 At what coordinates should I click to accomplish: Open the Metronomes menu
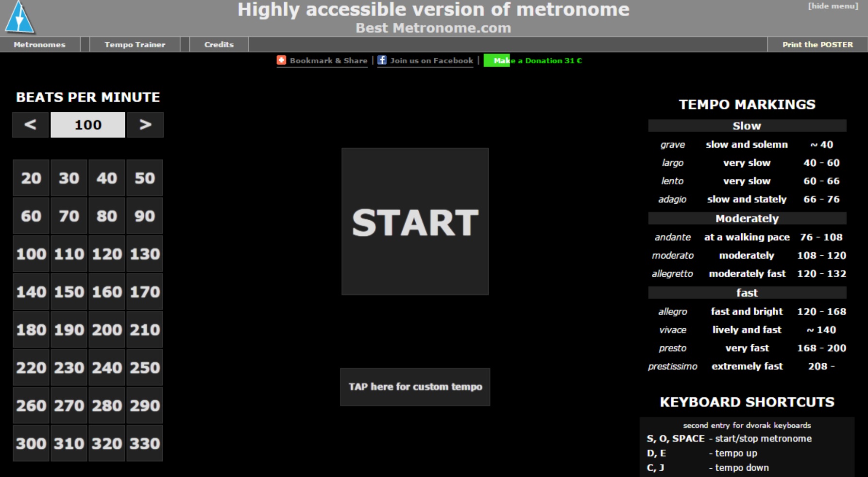pyautogui.click(x=39, y=45)
